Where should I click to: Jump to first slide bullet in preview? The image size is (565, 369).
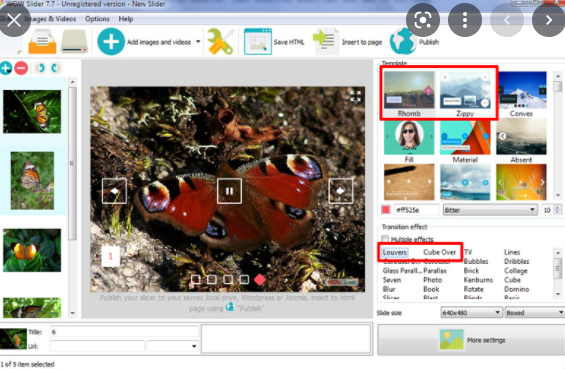click(196, 279)
